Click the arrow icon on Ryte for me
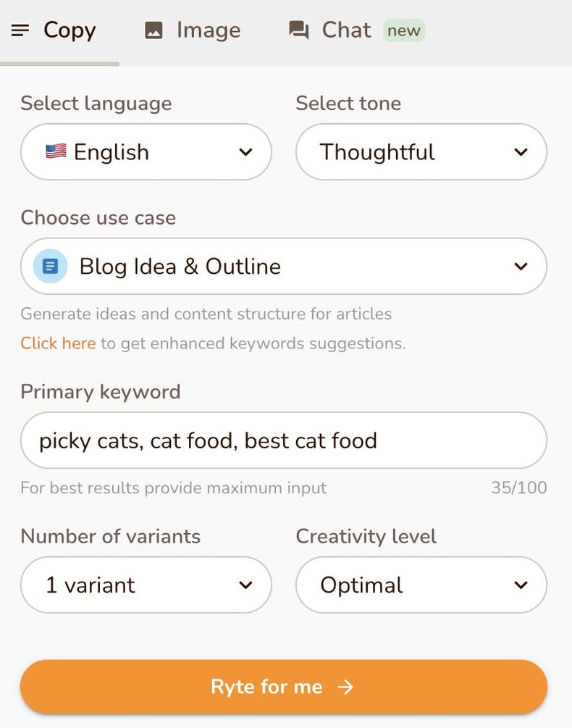Screen dimensions: 572x728 point(346,687)
